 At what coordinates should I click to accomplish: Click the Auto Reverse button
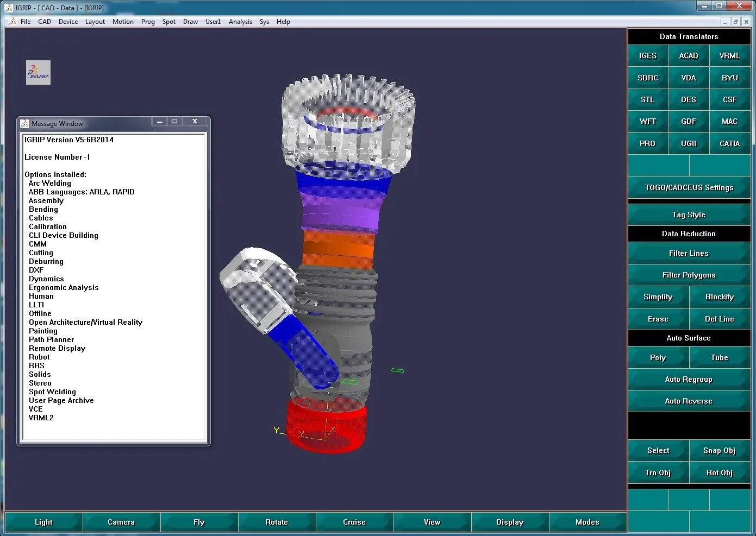pyautogui.click(x=689, y=401)
